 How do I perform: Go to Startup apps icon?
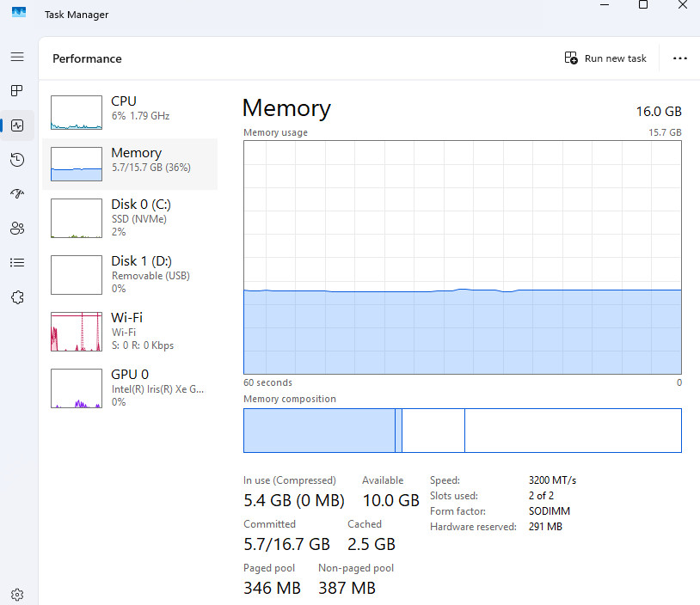tap(17, 193)
